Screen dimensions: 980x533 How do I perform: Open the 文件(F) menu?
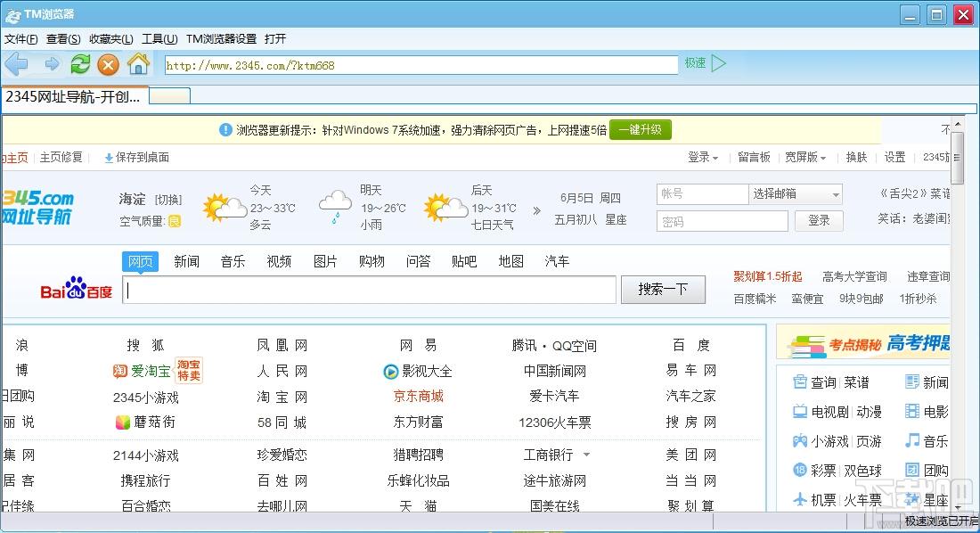click(21, 39)
